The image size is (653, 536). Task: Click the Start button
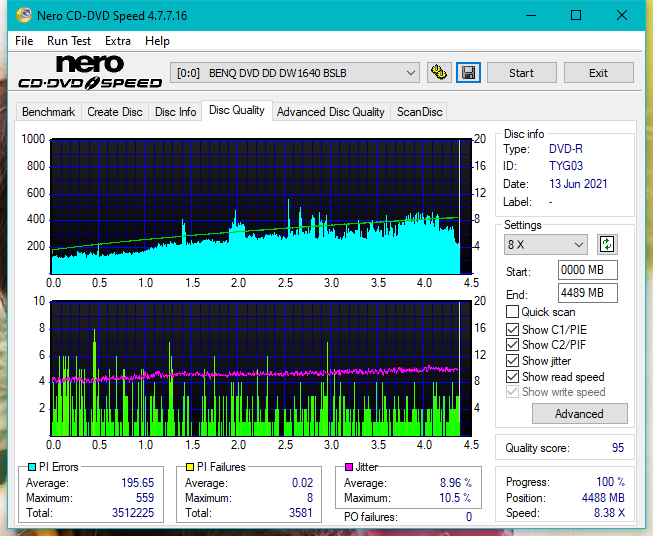521,73
